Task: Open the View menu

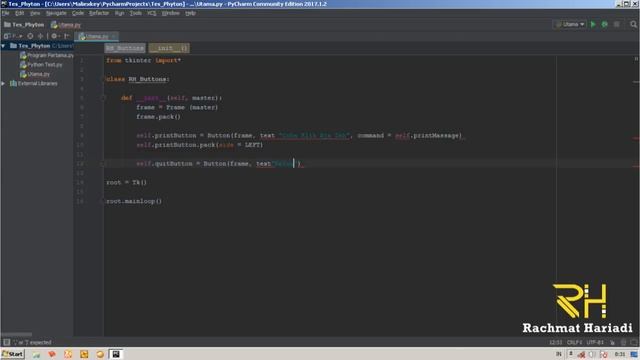Action: (x=35, y=13)
